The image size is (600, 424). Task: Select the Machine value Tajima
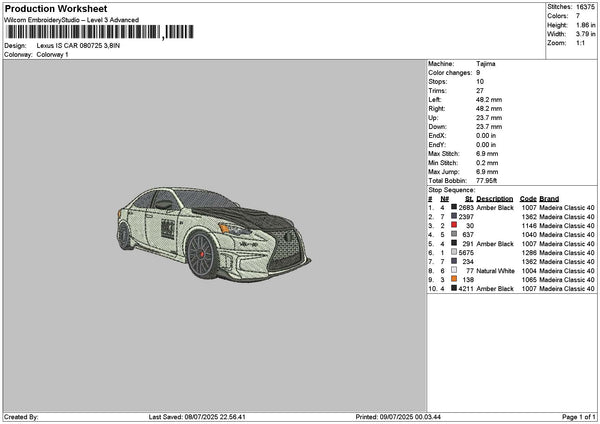coord(486,64)
